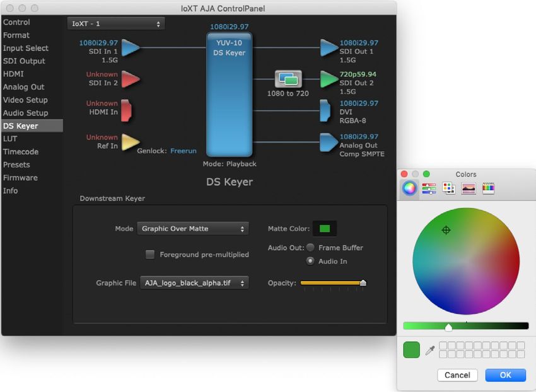The image size is (536, 392).
Task: Click the blue SDI Out 1 output triangle
Action: (329, 47)
